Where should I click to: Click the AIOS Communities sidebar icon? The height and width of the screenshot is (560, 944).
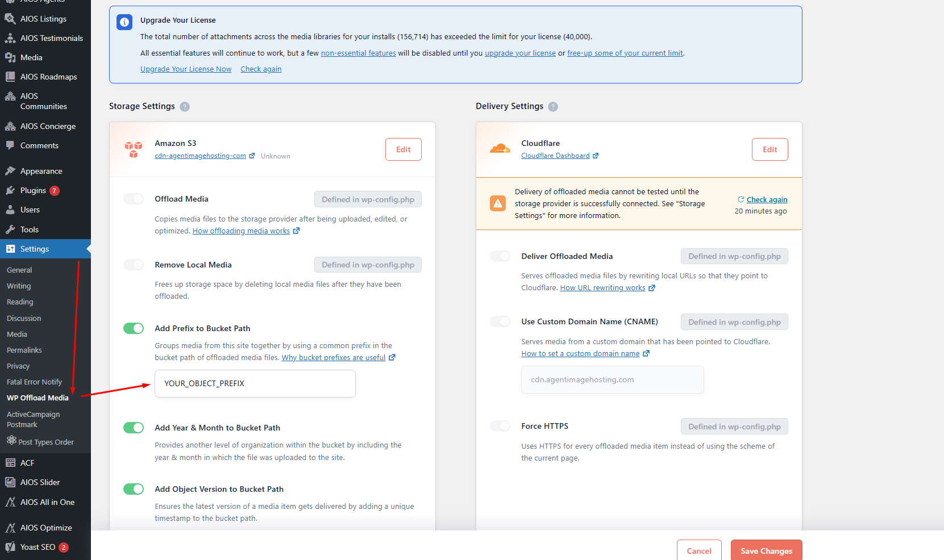10,96
